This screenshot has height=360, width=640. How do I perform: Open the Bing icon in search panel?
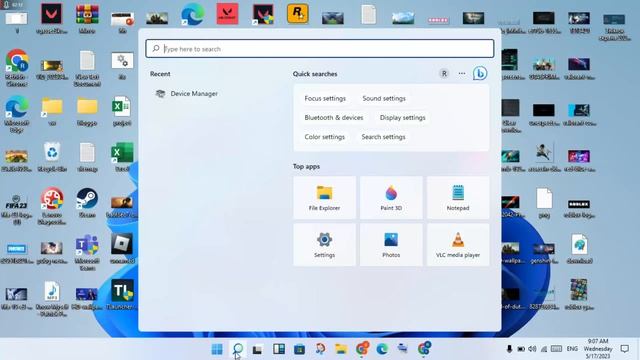[480, 73]
